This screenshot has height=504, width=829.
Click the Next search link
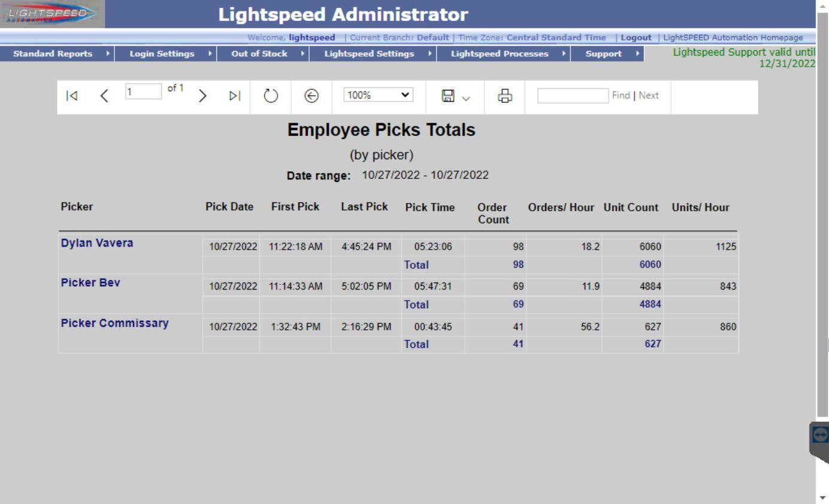[x=649, y=96]
